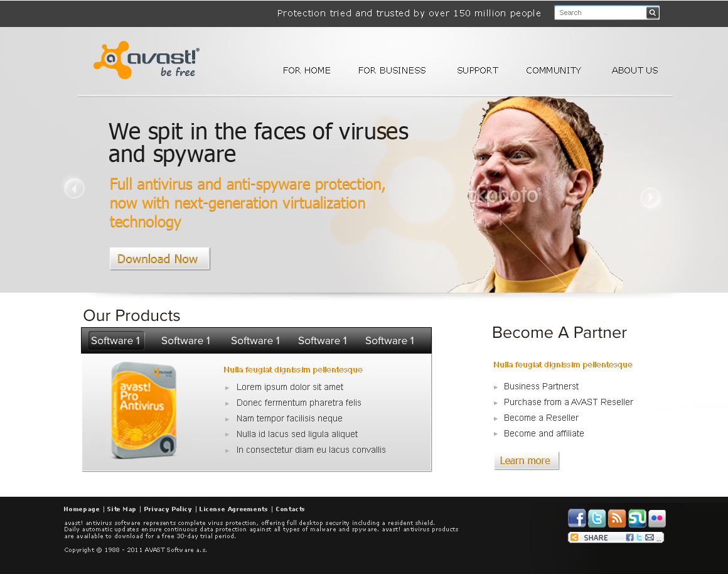Open the FOR BUSINESS menu
Viewport: 728px width, 574px height.
tap(392, 70)
